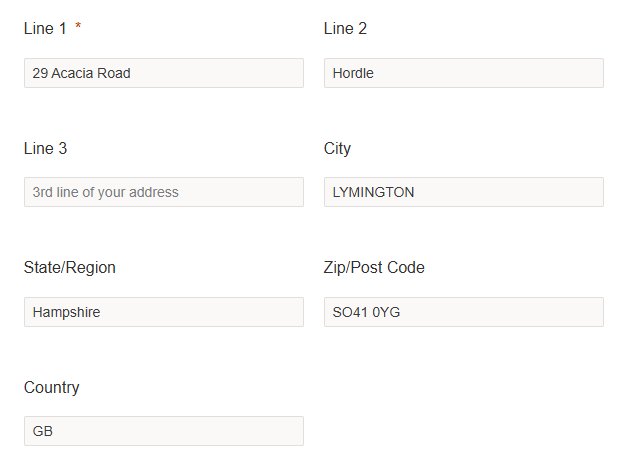Click the 'Hampshire' text value
Screen dimensions: 631x469
point(66,312)
